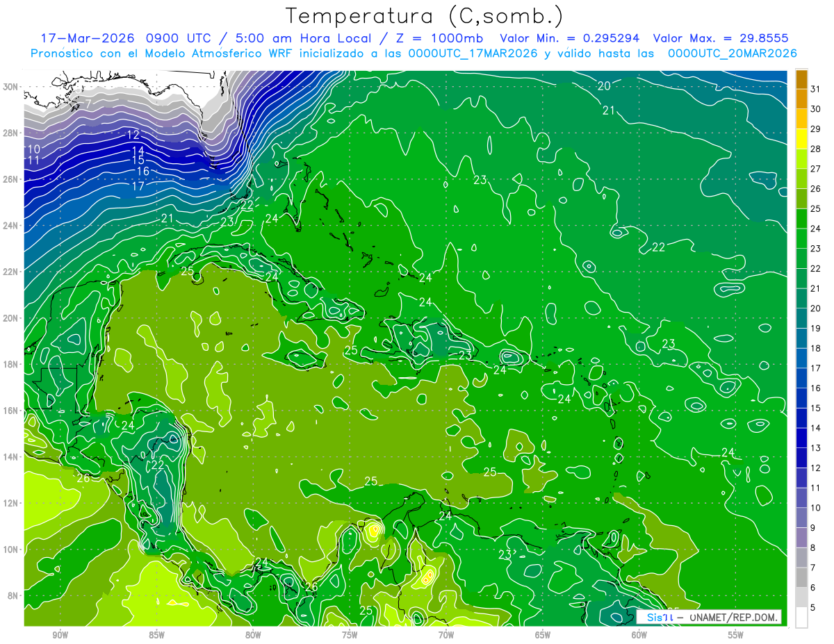834x644 pixels.
Task: Select the 'Z = 1000mb' level label
Action: [437, 38]
